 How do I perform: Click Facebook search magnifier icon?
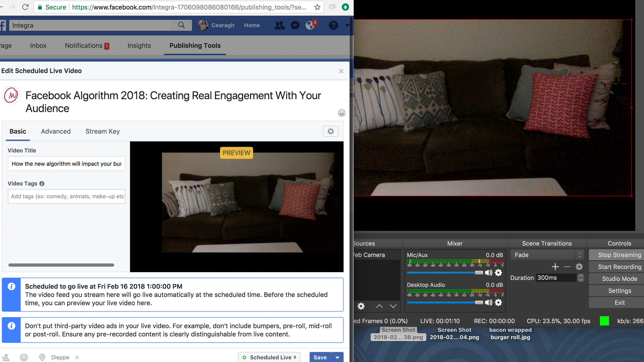(x=181, y=25)
